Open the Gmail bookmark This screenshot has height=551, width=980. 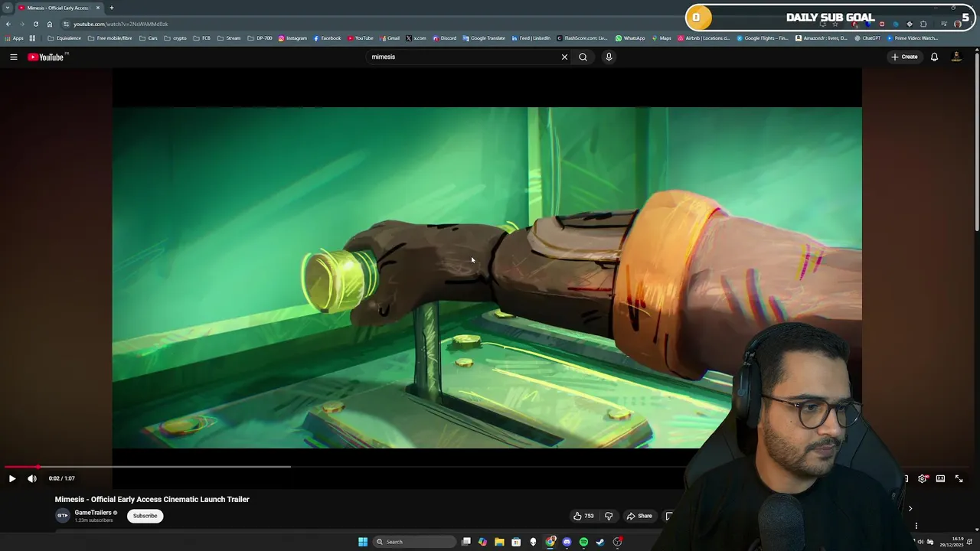coord(390,38)
